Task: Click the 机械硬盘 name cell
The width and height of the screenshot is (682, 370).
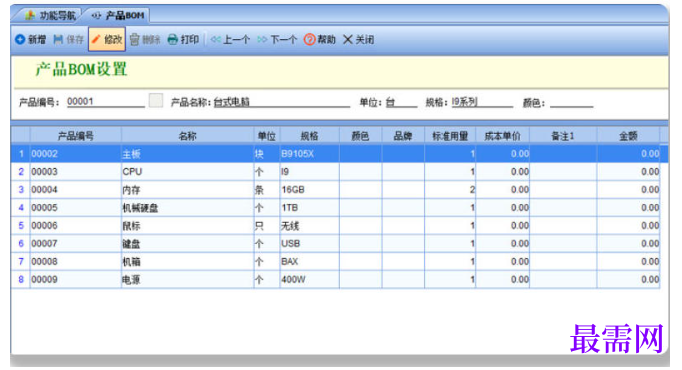Action: point(187,208)
